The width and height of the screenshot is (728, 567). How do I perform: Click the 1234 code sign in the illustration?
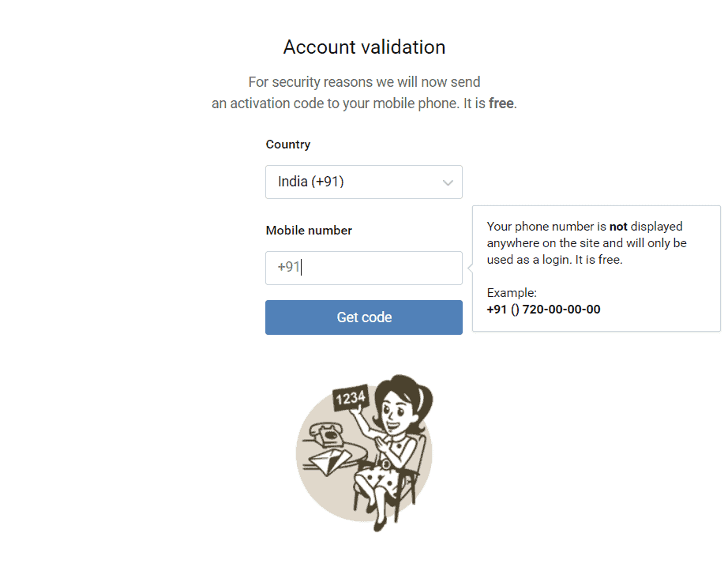pos(349,397)
